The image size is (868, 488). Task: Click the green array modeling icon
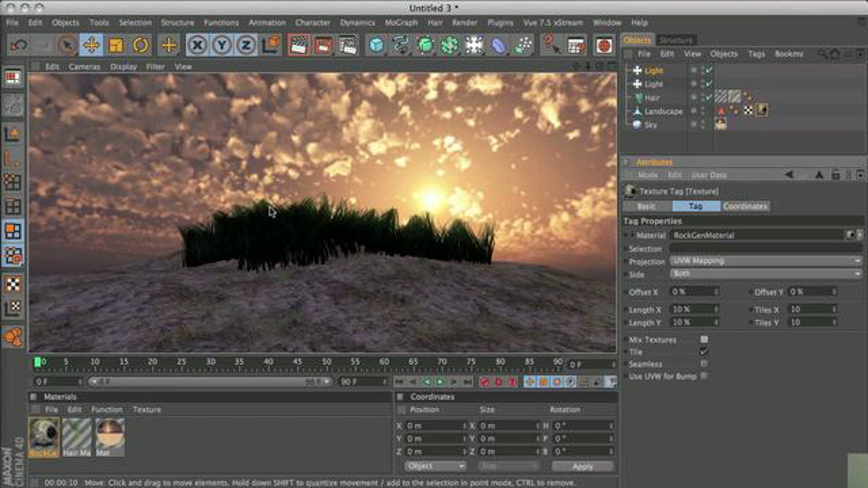click(x=450, y=46)
